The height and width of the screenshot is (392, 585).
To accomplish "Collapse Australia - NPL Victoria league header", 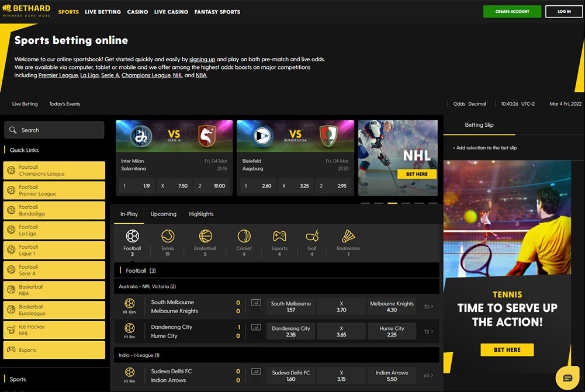I will [276, 286].
